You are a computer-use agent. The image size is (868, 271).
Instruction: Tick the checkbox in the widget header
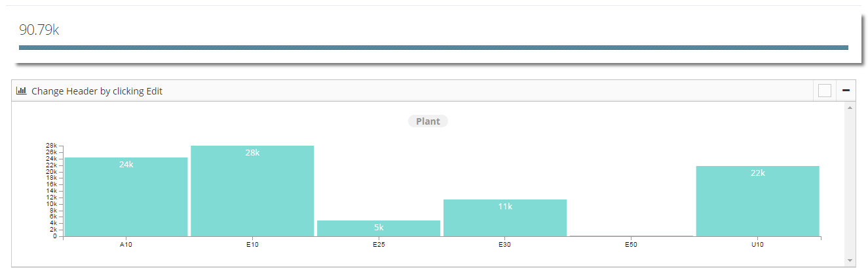[x=825, y=91]
